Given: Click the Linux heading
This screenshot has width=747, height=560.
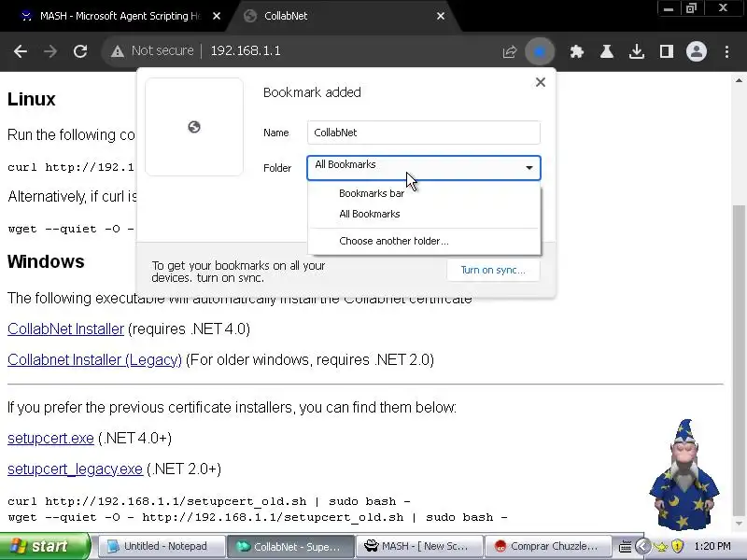Looking at the screenshot, I should (x=32, y=99).
